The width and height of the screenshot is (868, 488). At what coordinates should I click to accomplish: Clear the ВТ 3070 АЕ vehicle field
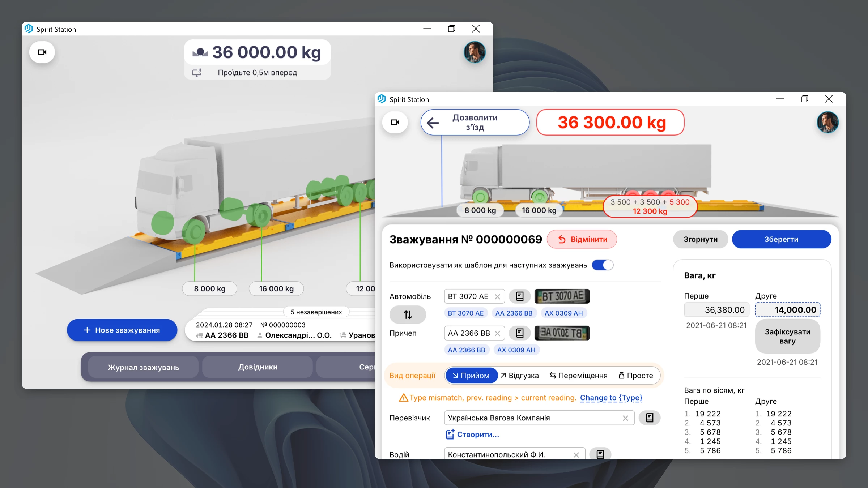point(497,296)
